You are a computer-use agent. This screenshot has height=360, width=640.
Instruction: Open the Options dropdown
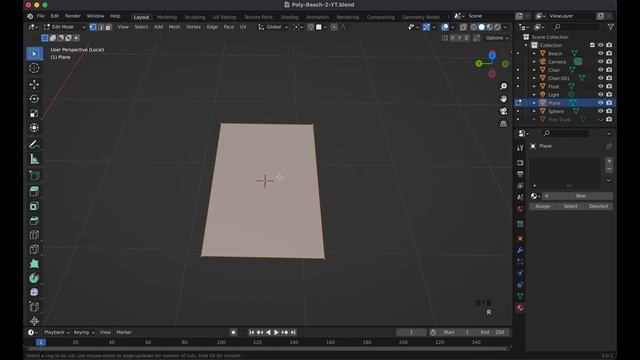pyautogui.click(x=496, y=38)
